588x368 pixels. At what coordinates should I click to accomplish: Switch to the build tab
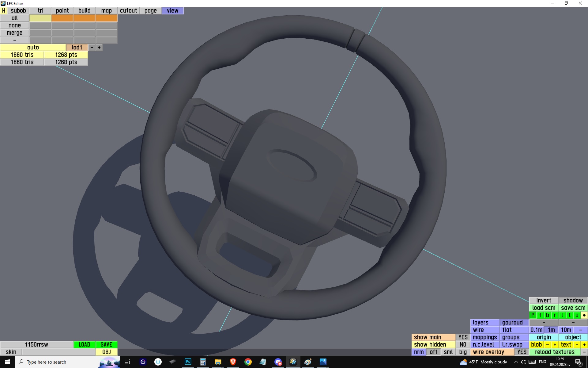[x=84, y=10]
